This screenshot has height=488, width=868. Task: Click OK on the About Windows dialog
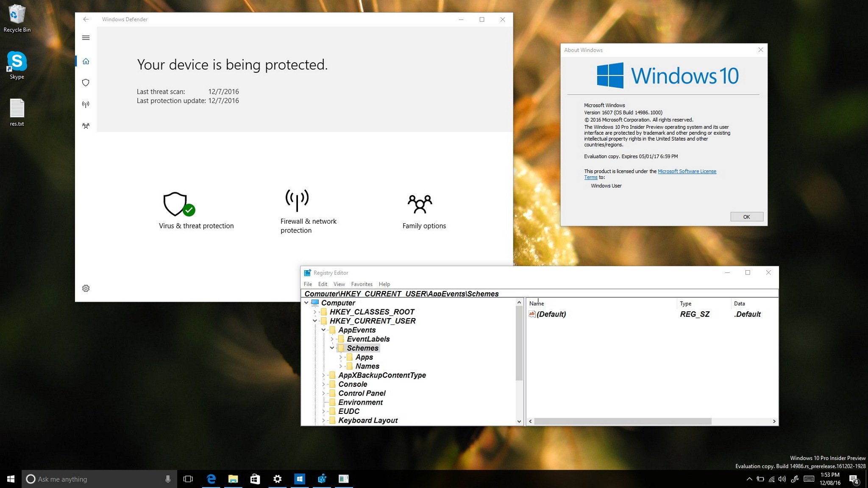coord(746,216)
